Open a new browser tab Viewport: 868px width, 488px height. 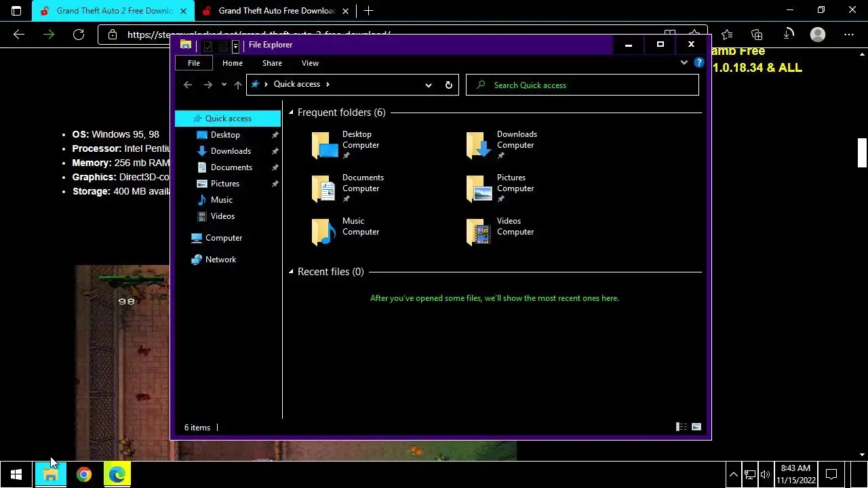click(x=368, y=11)
